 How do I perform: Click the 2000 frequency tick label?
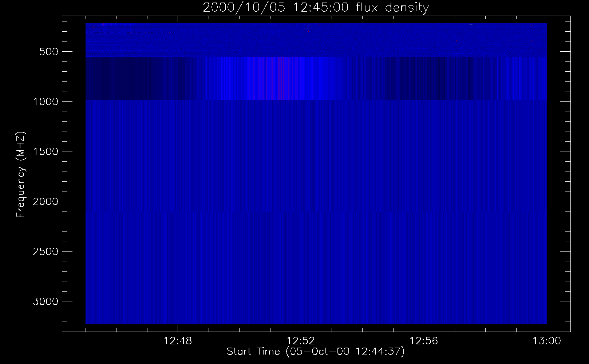pos(46,202)
